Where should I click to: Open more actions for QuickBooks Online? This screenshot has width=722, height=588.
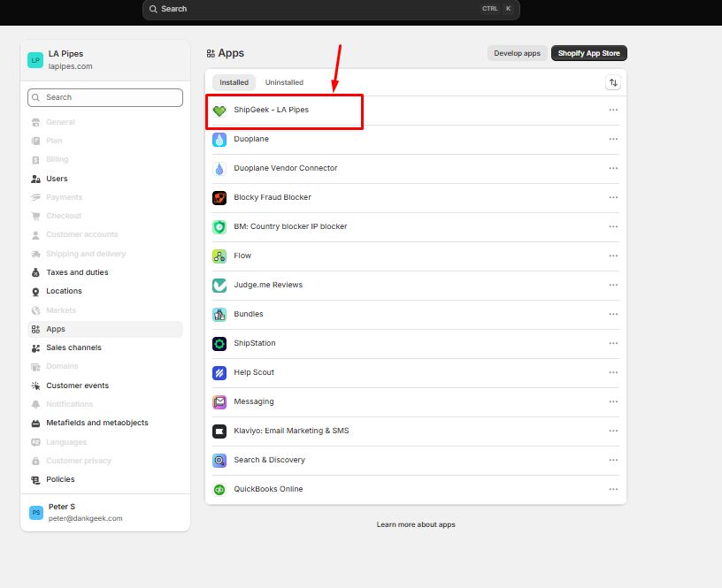pyautogui.click(x=613, y=489)
